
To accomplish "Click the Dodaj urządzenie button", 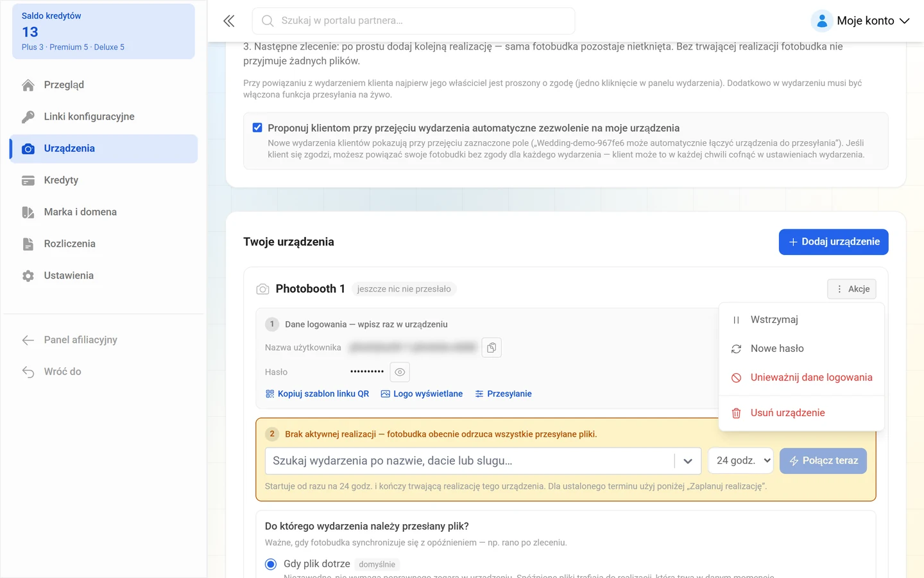I will 834,242.
